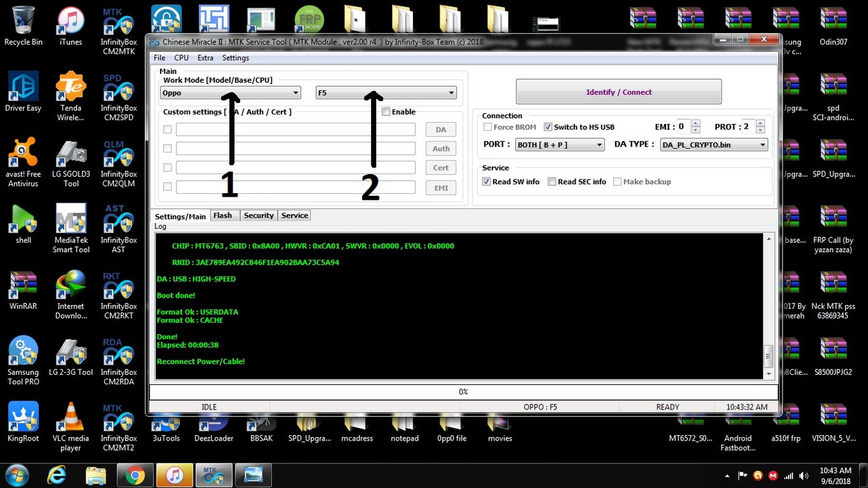This screenshot has width=868, height=488.
Task: Open Internet Download Manager shortcut
Action: [x=71, y=295]
